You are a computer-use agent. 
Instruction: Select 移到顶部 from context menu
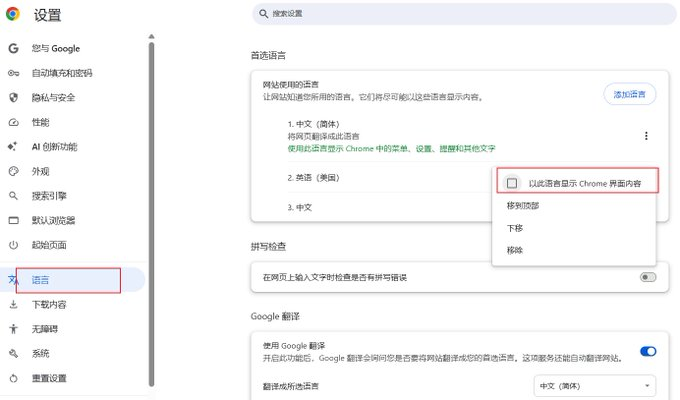coord(522,205)
